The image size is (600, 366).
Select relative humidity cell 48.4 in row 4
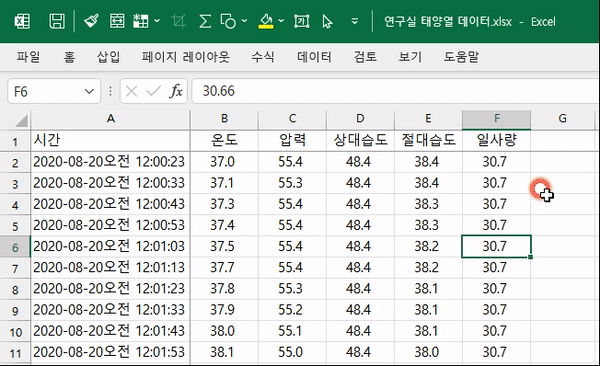click(360, 204)
